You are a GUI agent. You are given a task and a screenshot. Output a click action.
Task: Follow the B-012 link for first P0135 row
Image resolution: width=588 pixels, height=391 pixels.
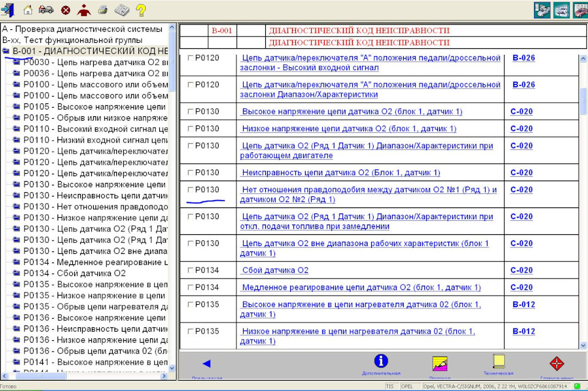524,305
